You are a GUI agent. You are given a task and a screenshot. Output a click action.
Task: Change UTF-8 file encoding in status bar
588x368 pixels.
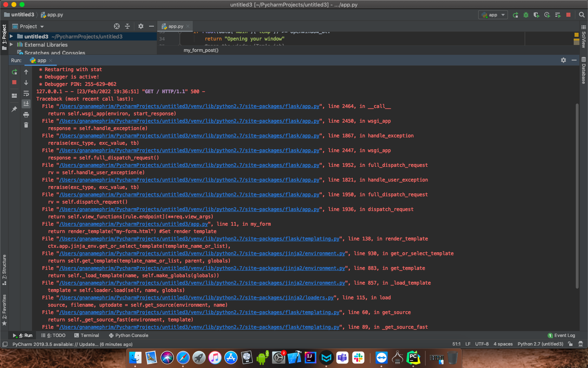coord(482,344)
